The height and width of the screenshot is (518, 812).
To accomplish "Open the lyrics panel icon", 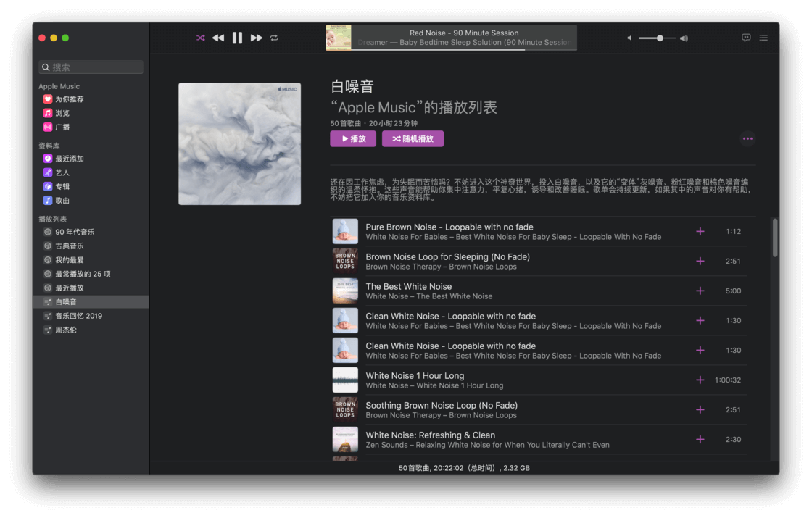I will [x=746, y=38].
